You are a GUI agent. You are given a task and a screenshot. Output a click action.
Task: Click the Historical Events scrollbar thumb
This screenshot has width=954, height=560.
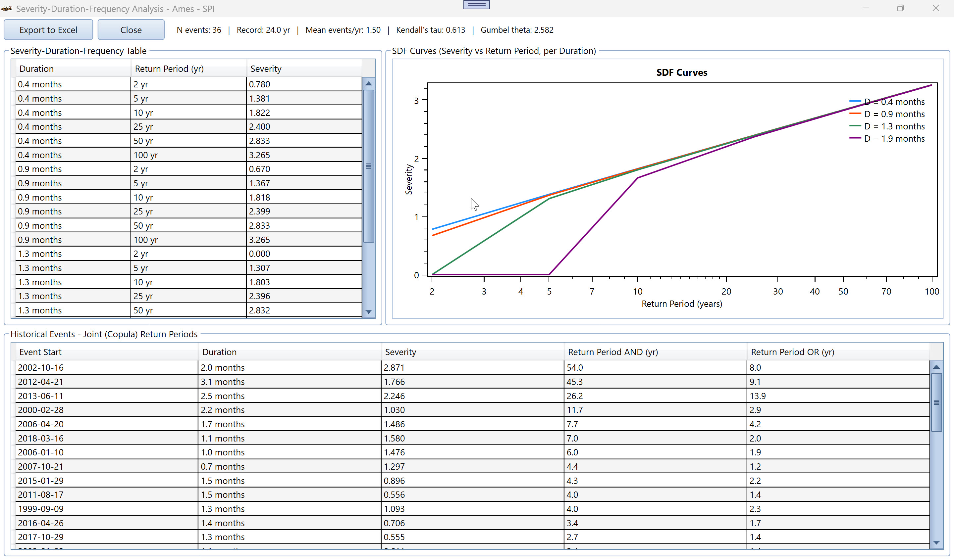(x=936, y=402)
